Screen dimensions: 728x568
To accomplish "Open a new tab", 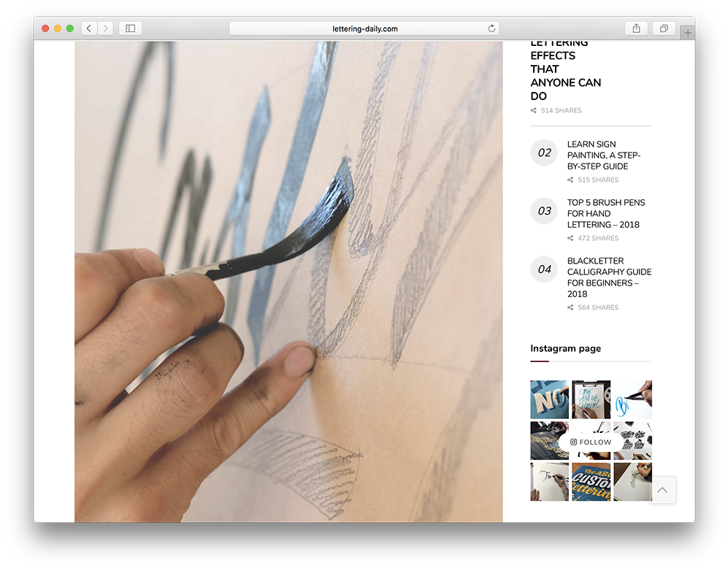I will [x=687, y=31].
